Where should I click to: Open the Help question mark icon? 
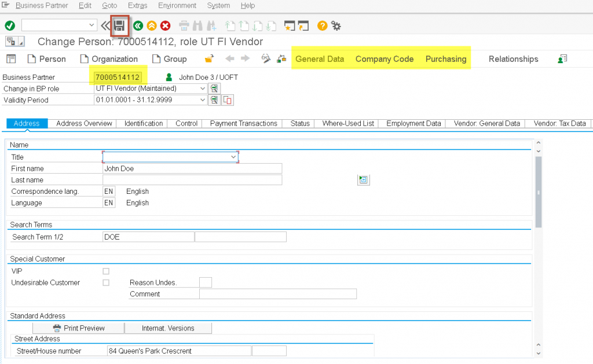322,25
